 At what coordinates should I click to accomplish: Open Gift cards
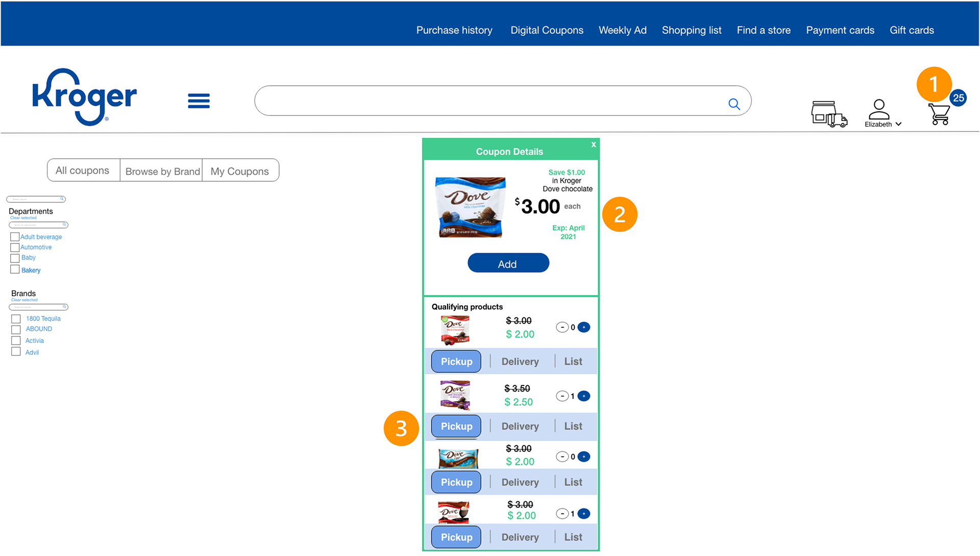(x=912, y=30)
